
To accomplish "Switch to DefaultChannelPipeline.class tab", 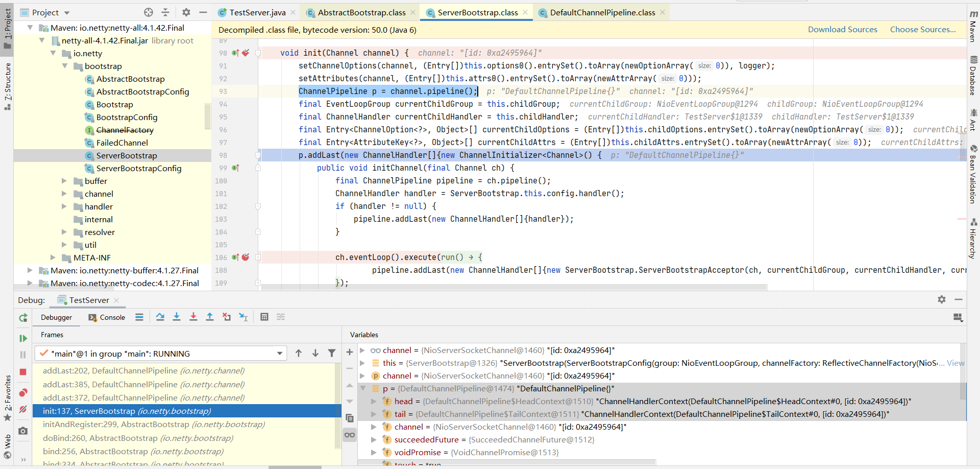I will [x=602, y=12].
